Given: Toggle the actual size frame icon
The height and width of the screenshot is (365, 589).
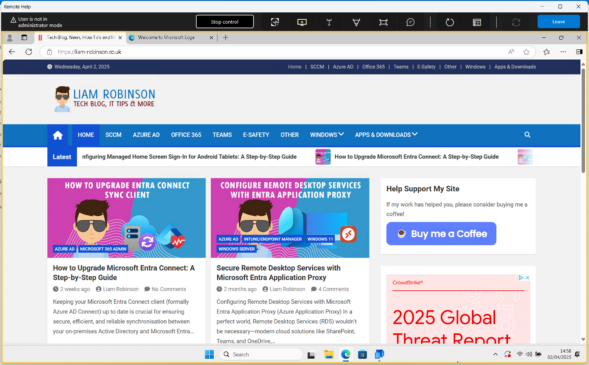Looking at the screenshot, I should pyautogui.click(x=383, y=22).
